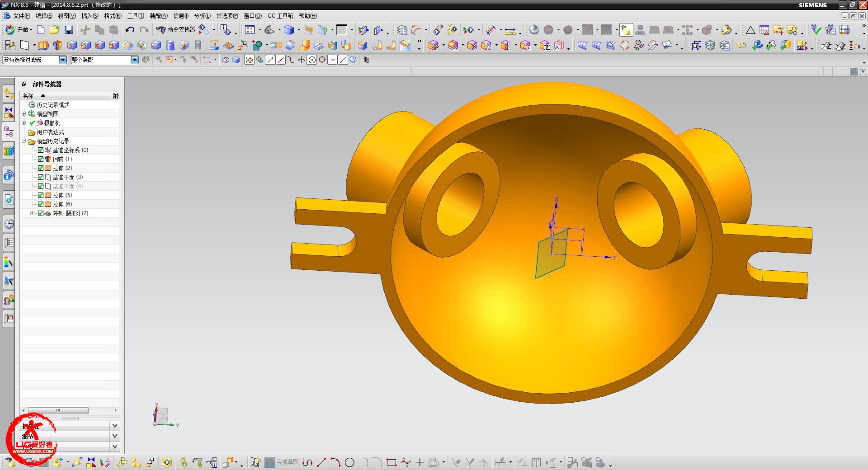Viewport: 868px width, 470px height.
Task: Toggle the 阵列 [圆形] (7) checkbox
Action: [x=41, y=213]
